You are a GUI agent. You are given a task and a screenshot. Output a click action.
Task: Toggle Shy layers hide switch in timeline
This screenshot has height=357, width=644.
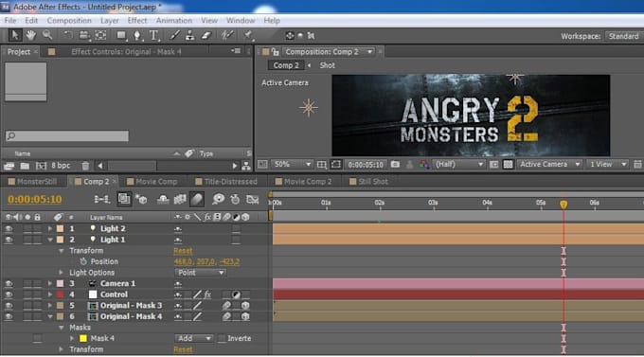[163, 199]
